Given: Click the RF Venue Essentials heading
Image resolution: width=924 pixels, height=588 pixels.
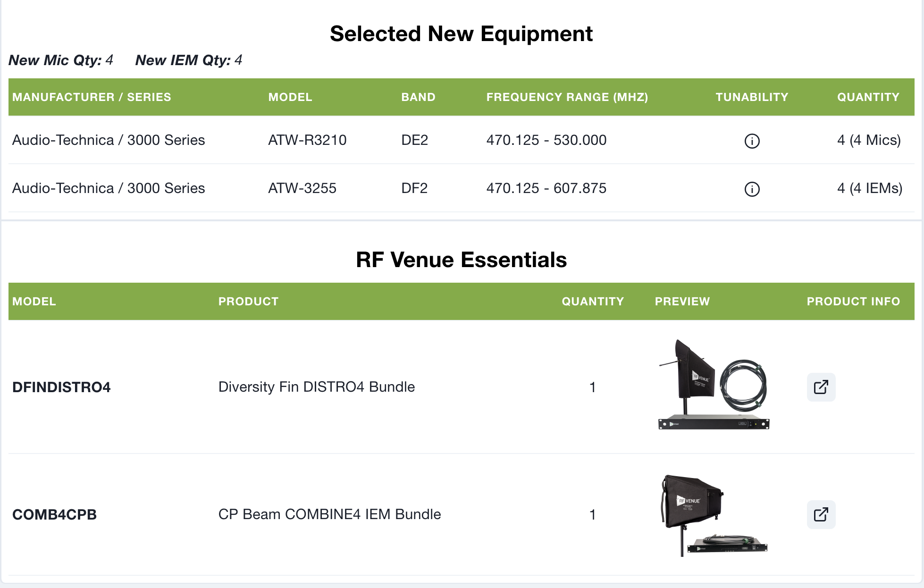Looking at the screenshot, I should click(x=461, y=260).
